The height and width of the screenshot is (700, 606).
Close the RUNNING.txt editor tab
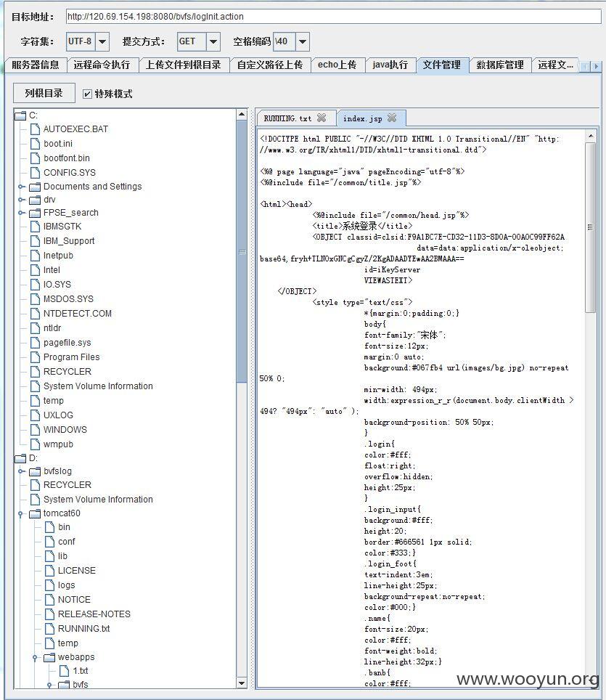click(322, 118)
